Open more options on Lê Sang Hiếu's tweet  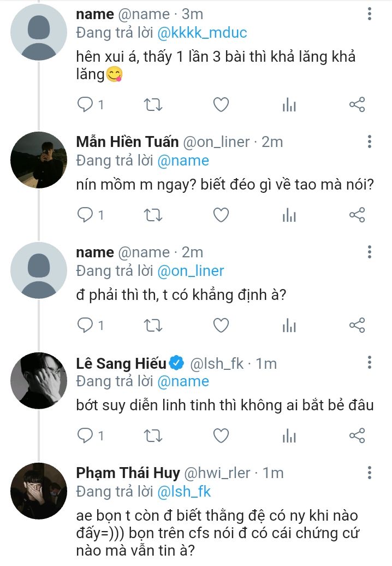(370, 363)
